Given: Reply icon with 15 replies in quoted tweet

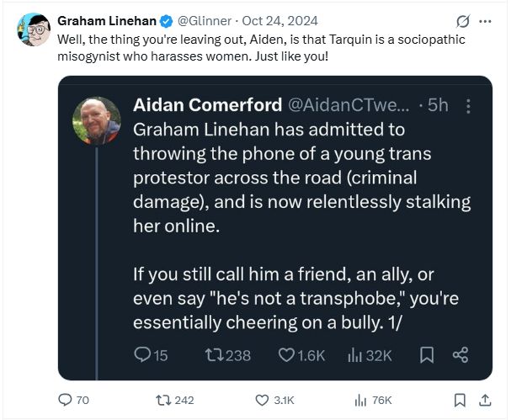Looking at the screenshot, I should coord(141,355).
